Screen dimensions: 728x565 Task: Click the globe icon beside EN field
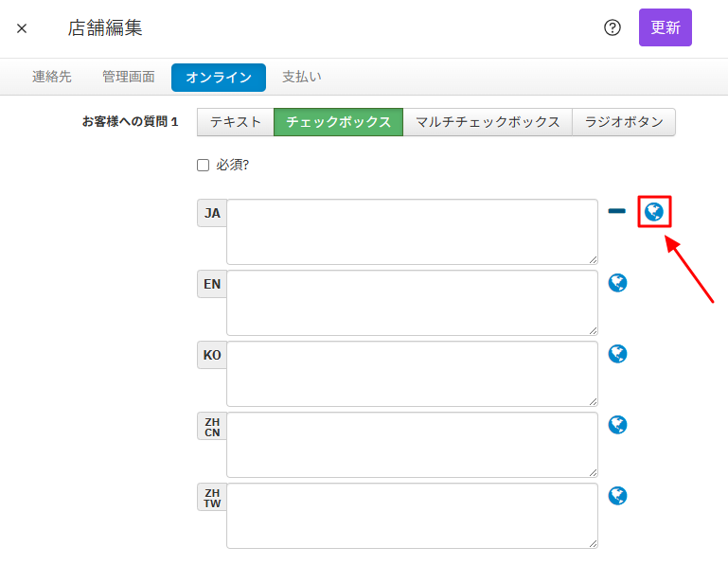tap(617, 282)
